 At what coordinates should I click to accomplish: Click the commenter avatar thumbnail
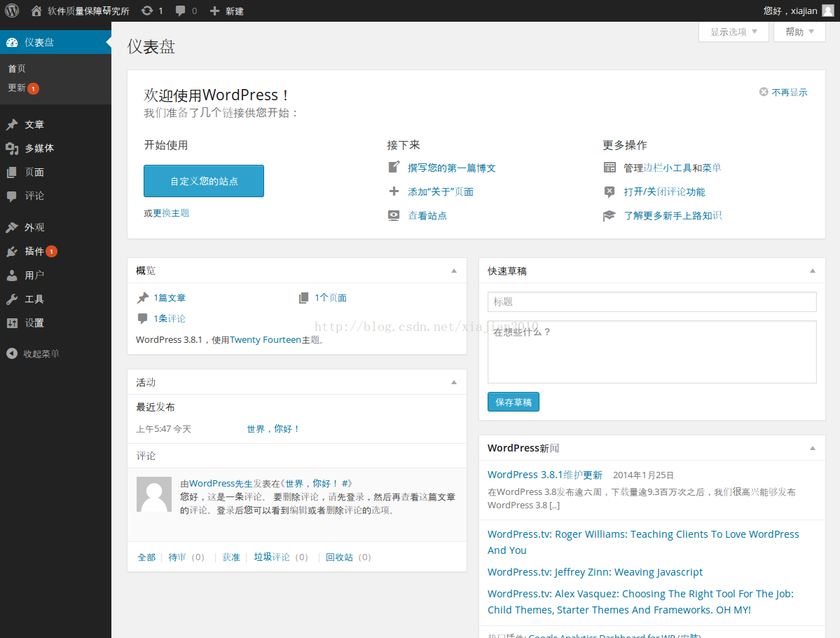[154, 494]
